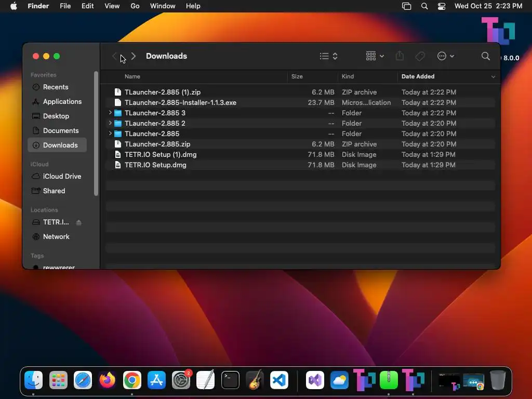The height and width of the screenshot is (399, 532).
Task: Select Documents in the sidebar
Action: (57, 130)
